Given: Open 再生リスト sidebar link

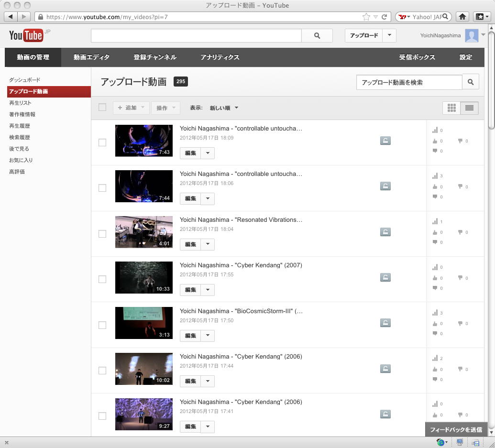Looking at the screenshot, I should (20, 103).
